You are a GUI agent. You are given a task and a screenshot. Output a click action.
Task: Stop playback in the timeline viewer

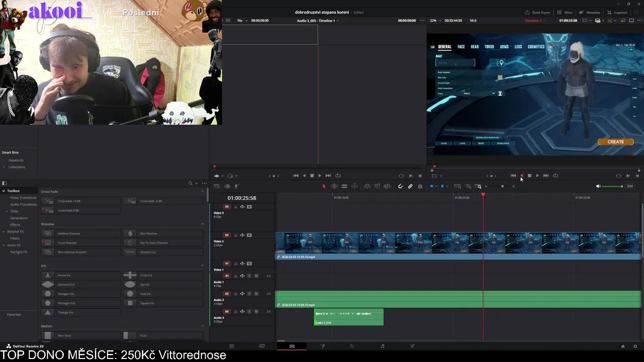pyautogui.click(x=529, y=175)
